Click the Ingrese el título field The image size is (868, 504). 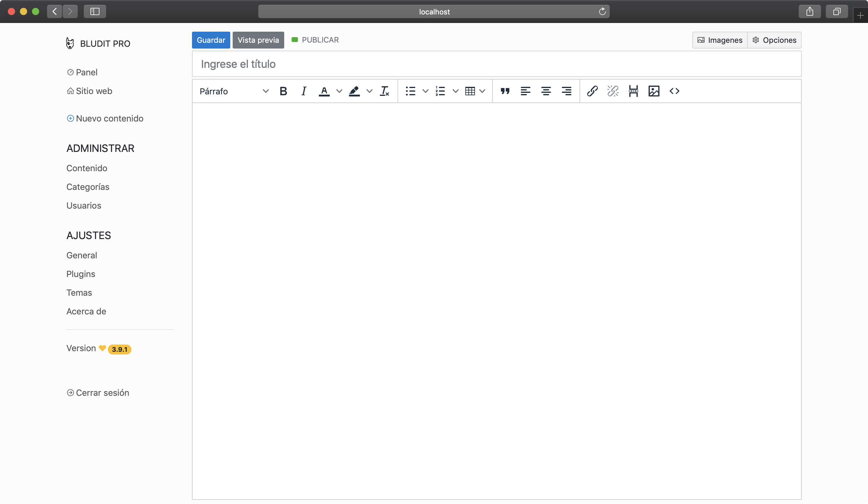[496, 64]
